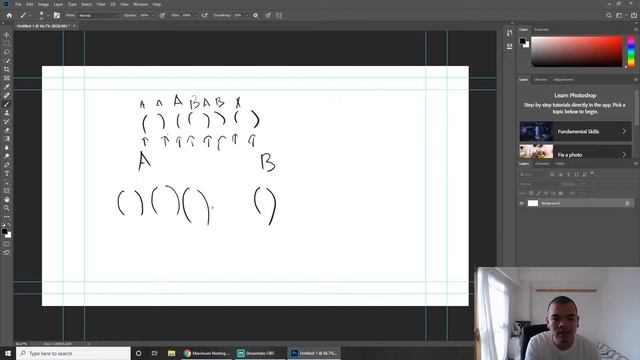Image resolution: width=640 pixels, height=360 pixels.
Task: Select the Brush tool in the left toolbox
Action: tap(7, 104)
